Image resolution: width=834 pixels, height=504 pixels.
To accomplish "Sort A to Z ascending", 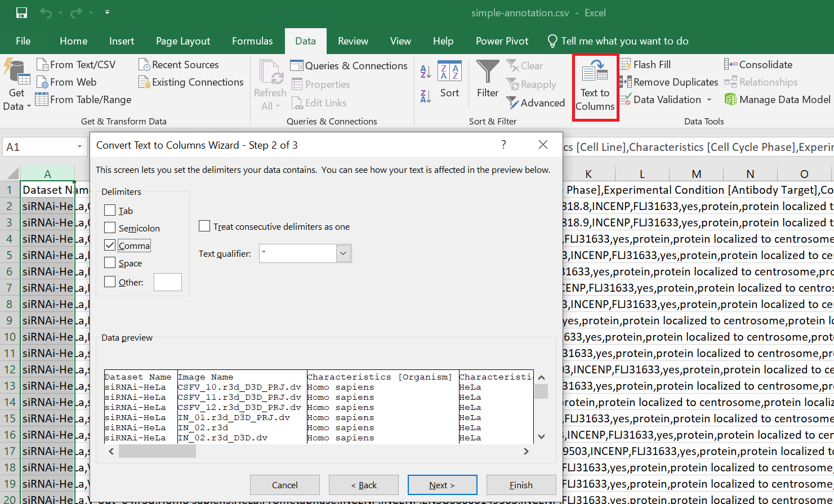I will tap(426, 72).
